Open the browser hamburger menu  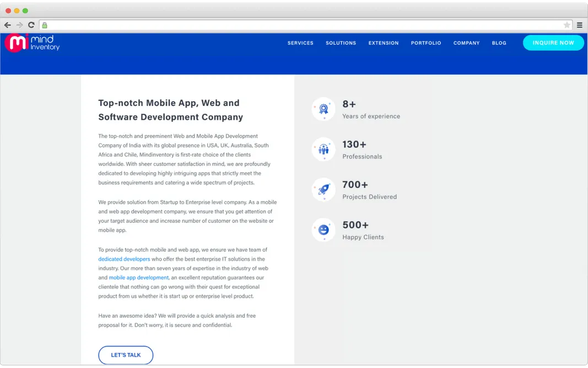[579, 25]
